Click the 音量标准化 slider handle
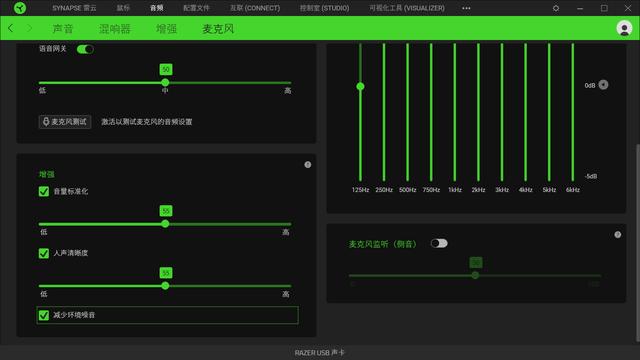The height and width of the screenshot is (360, 640). (x=165, y=224)
